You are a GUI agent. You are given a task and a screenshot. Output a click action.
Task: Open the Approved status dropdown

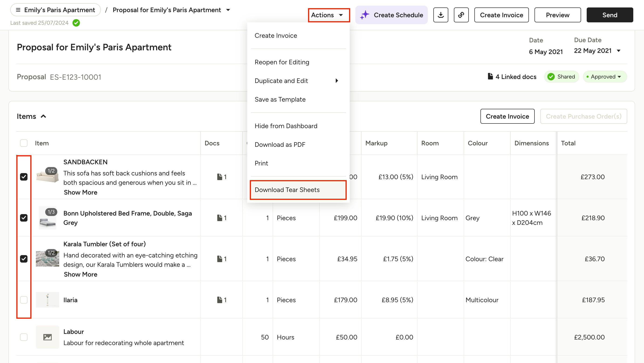point(605,76)
